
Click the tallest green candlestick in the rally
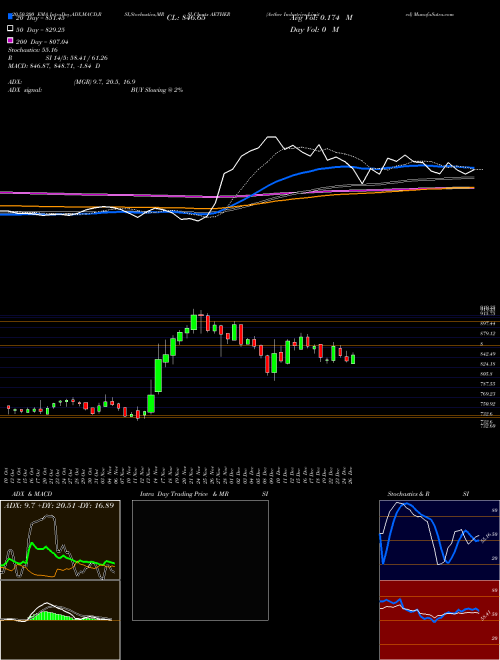click(158, 375)
